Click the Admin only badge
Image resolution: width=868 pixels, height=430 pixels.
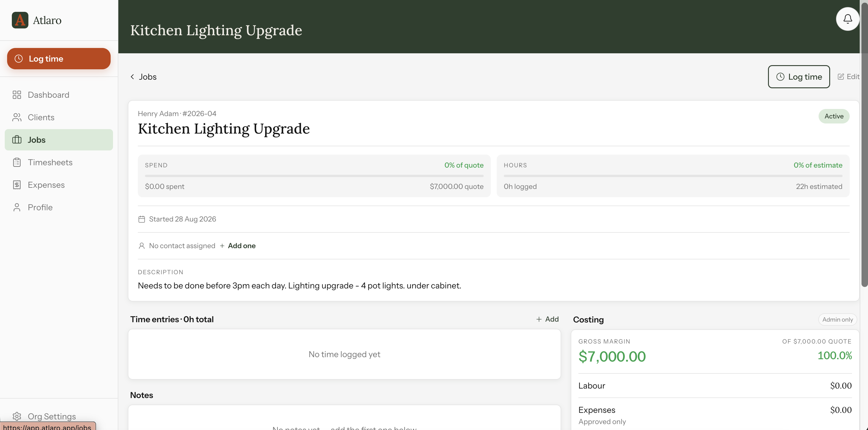click(837, 319)
